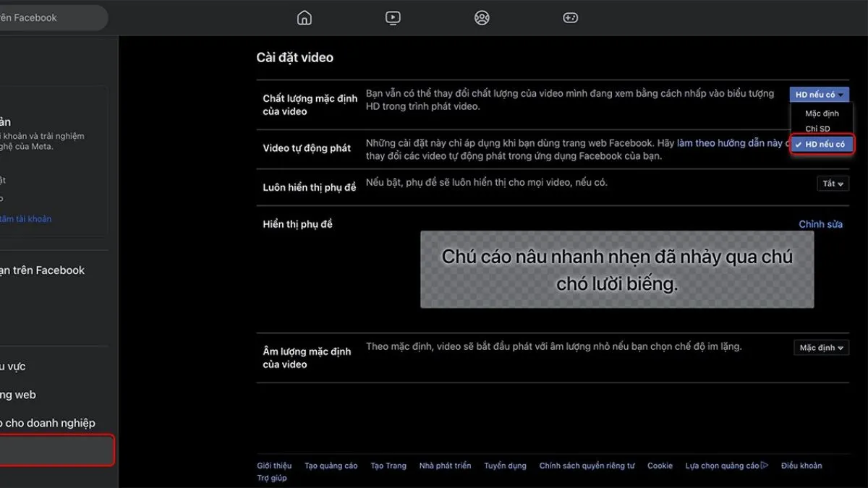Open the "Tạo quảng cáo" footer link
Viewport: 868px width, 488px height.
pyautogui.click(x=331, y=466)
